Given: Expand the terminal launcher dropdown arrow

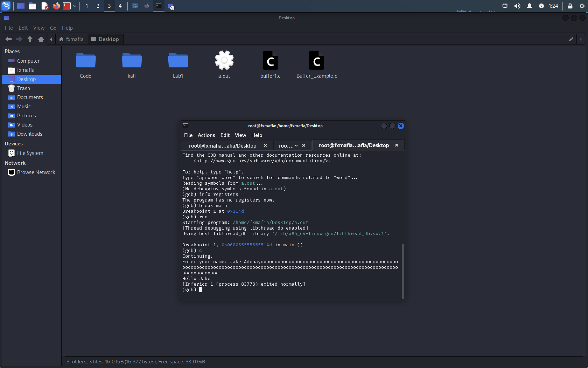Looking at the screenshot, I should (x=75, y=6).
